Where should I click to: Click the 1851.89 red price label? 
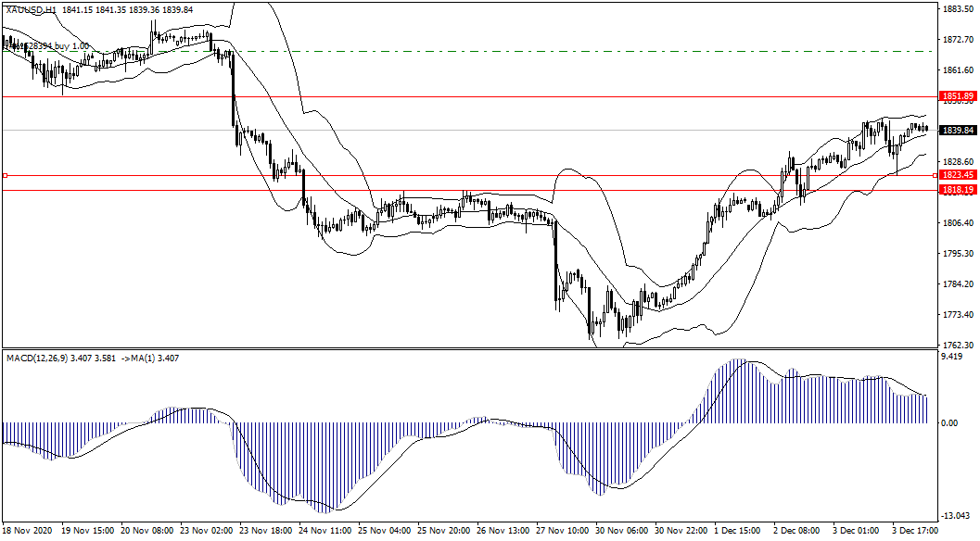pyautogui.click(x=957, y=96)
